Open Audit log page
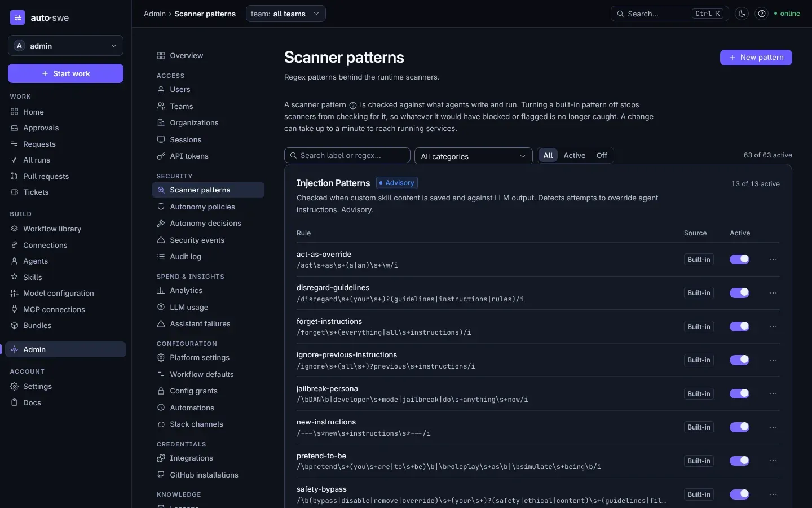This screenshot has width=812, height=508. pos(208,256)
